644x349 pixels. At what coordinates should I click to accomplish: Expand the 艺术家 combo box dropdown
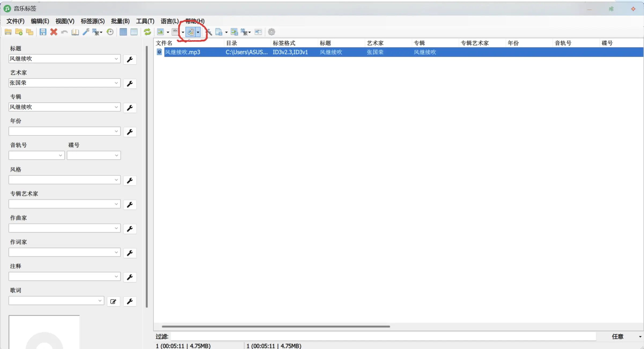[116, 83]
